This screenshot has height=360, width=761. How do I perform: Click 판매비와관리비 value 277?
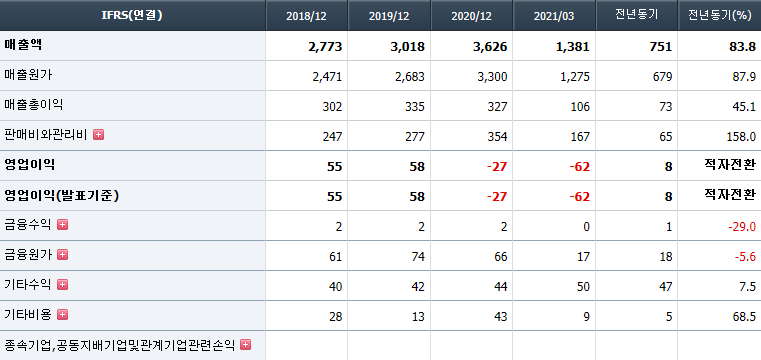point(415,137)
